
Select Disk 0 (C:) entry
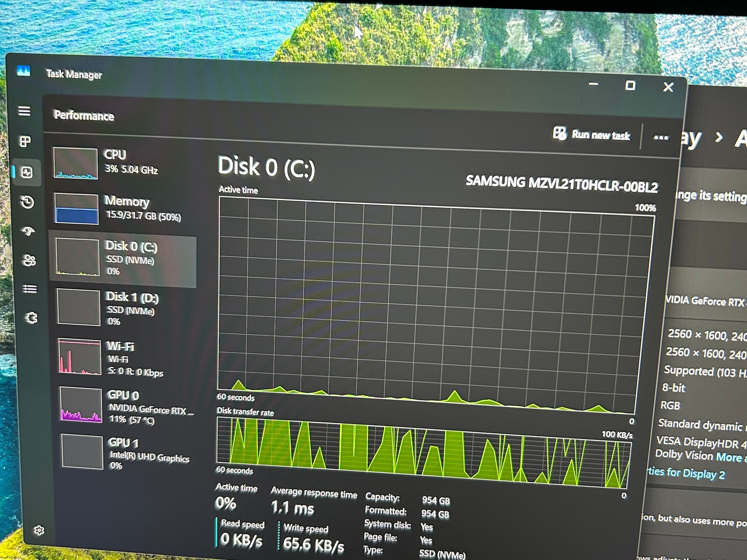123,258
